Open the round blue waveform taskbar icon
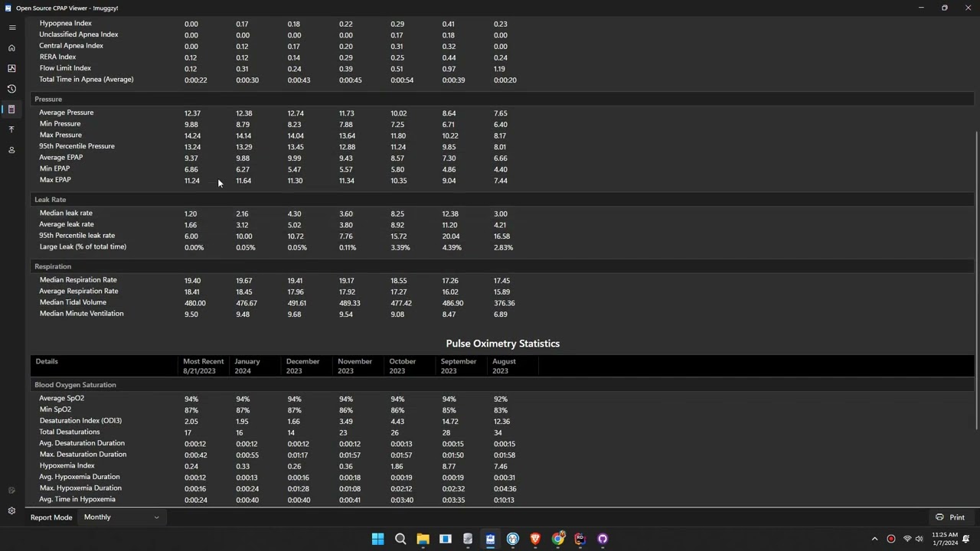Screen dimensions: 980x551 (513, 539)
